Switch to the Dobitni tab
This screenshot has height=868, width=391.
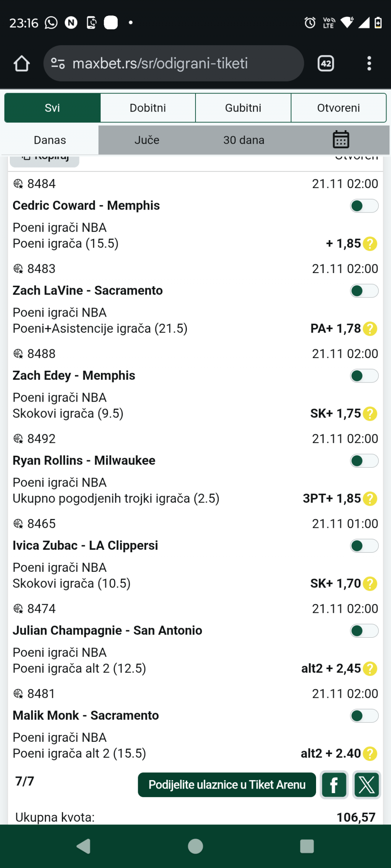pyautogui.click(x=148, y=108)
